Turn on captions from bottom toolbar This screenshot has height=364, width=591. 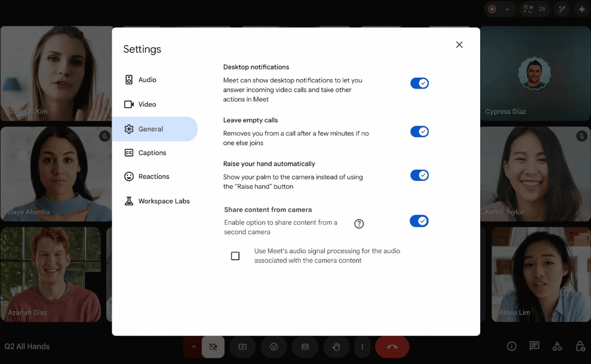pyautogui.click(x=305, y=347)
